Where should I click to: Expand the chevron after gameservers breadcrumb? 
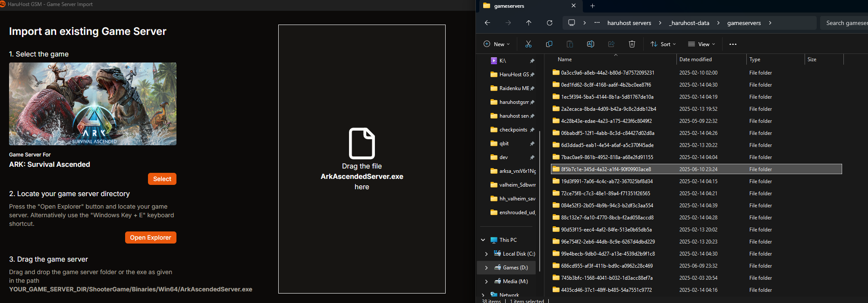770,23
